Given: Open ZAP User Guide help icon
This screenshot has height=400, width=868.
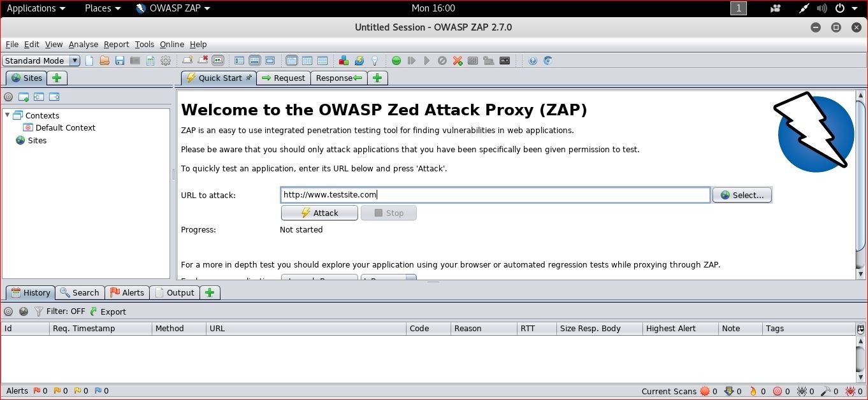Looking at the screenshot, I should tap(533, 61).
